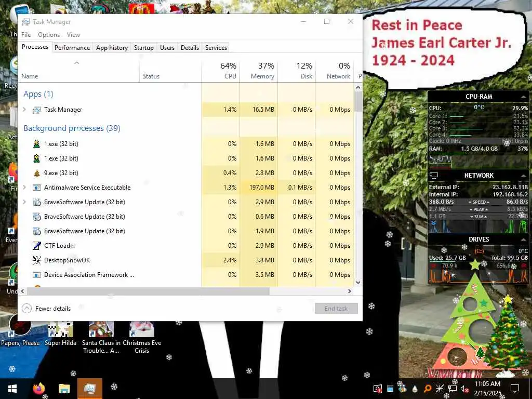
Task: Sort by the 37% Memory column
Action: click(259, 71)
